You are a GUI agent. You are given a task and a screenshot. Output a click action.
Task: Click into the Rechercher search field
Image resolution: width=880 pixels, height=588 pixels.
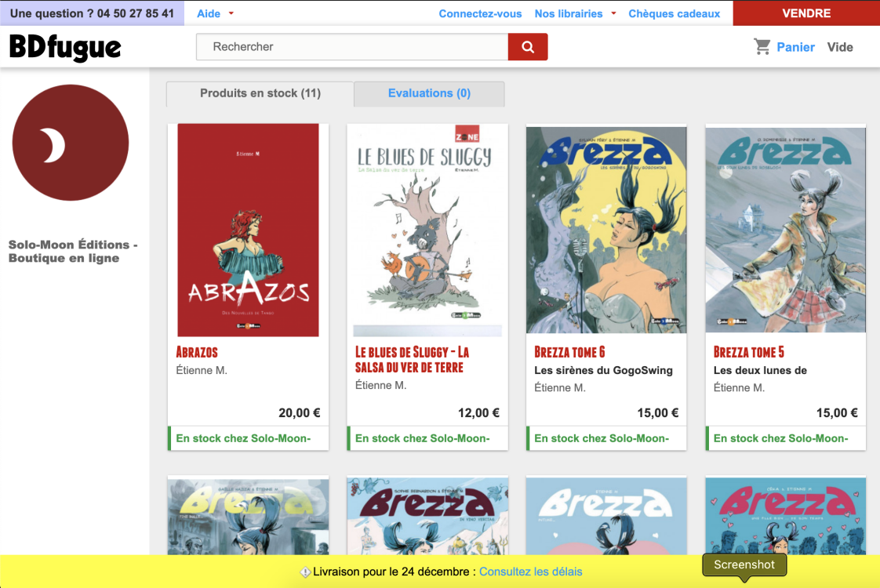351,47
